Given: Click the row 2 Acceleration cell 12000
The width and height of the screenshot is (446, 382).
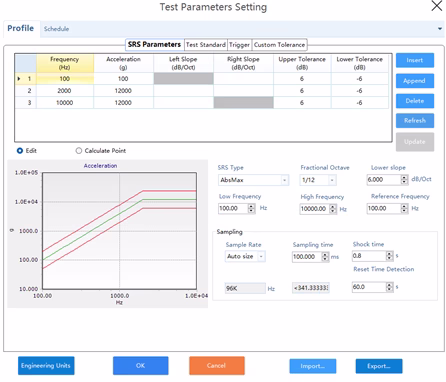Looking at the screenshot, I should [x=123, y=91].
